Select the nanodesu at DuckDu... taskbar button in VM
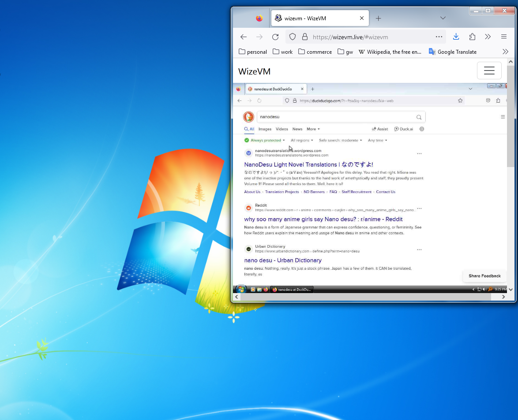 pyautogui.click(x=292, y=290)
